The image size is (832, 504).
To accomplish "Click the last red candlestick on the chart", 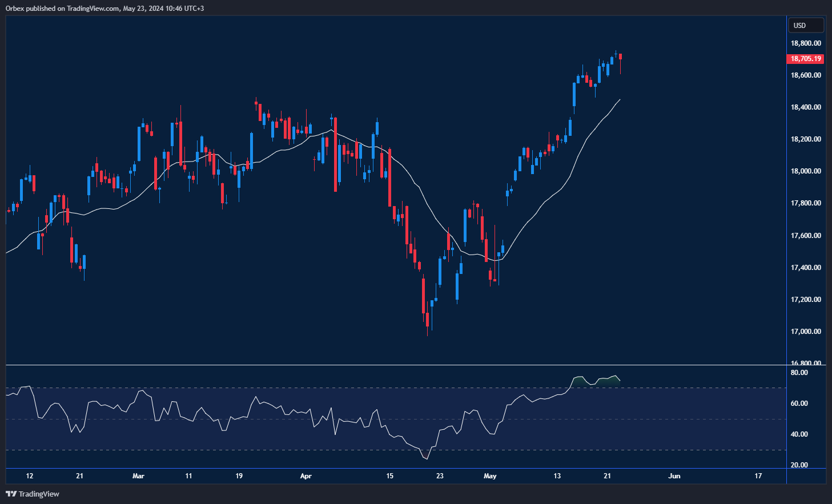I will coord(621,57).
